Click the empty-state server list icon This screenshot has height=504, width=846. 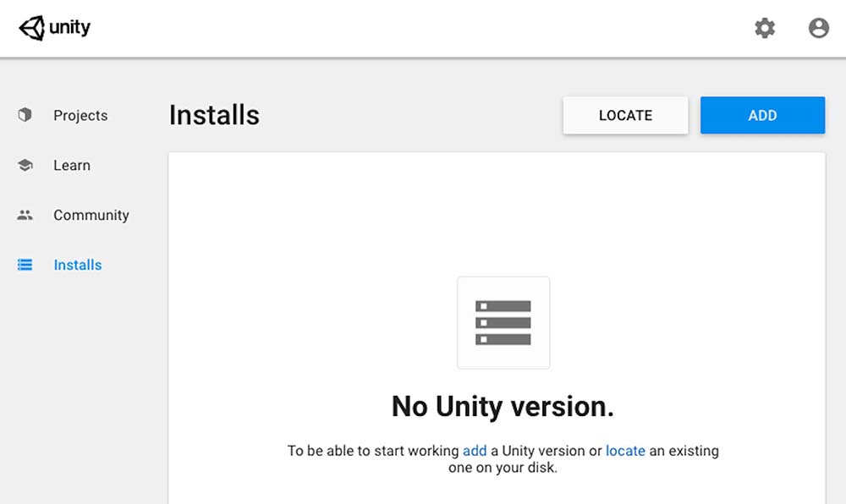[x=503, y=322]
